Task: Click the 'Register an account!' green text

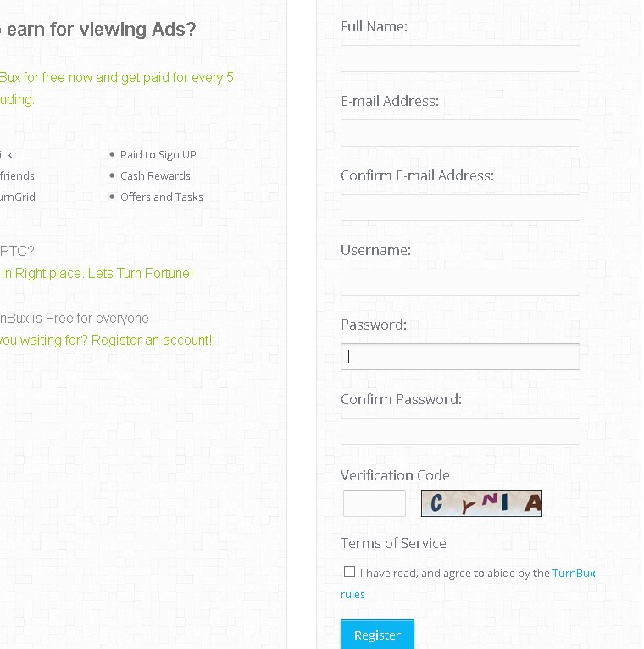Action: click(x=152, y=340)
